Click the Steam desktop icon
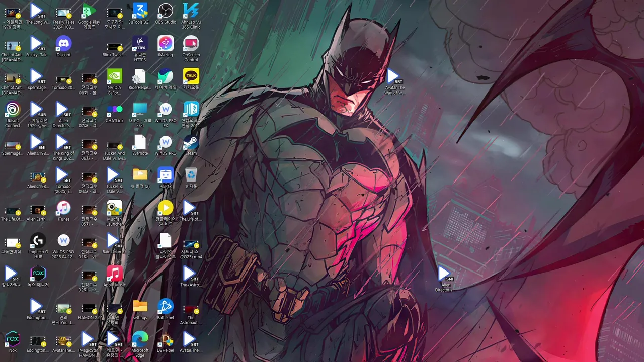The width and height of the screenshot is (644, 362). pyautogui.click(x=191, y=145)
